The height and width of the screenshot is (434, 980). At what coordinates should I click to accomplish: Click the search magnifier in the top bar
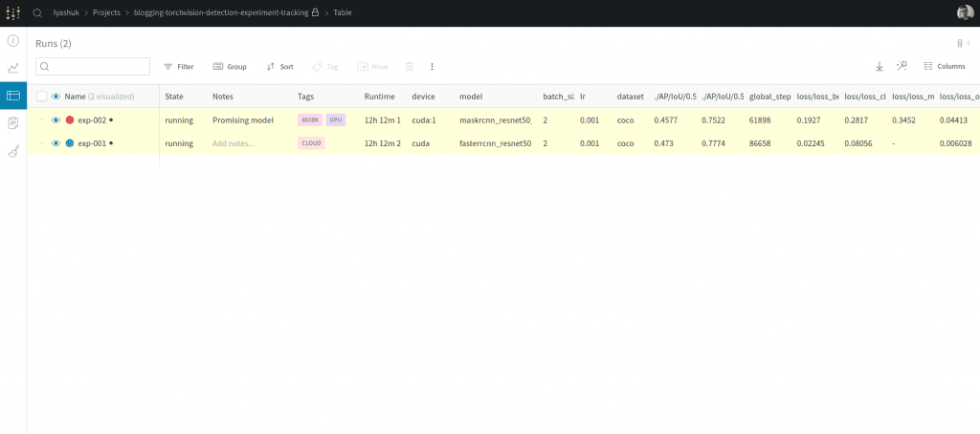click(37, 12)
